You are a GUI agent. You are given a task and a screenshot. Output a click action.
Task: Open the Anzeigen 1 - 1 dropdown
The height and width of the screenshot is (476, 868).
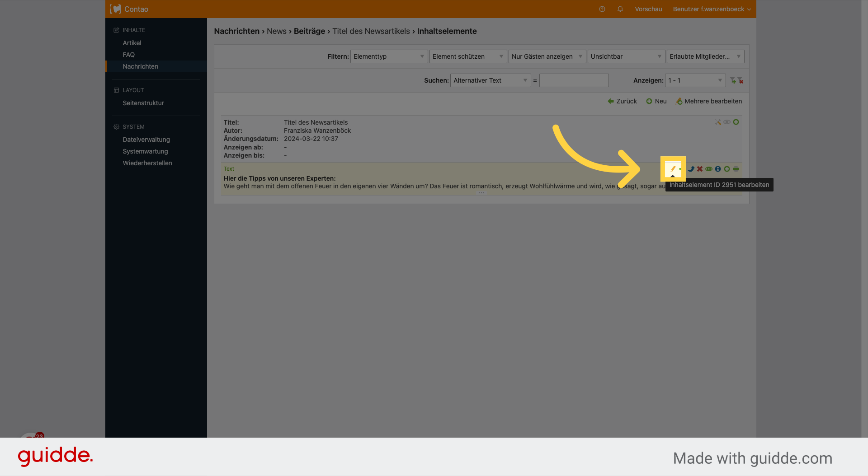[x=695, y=80]
